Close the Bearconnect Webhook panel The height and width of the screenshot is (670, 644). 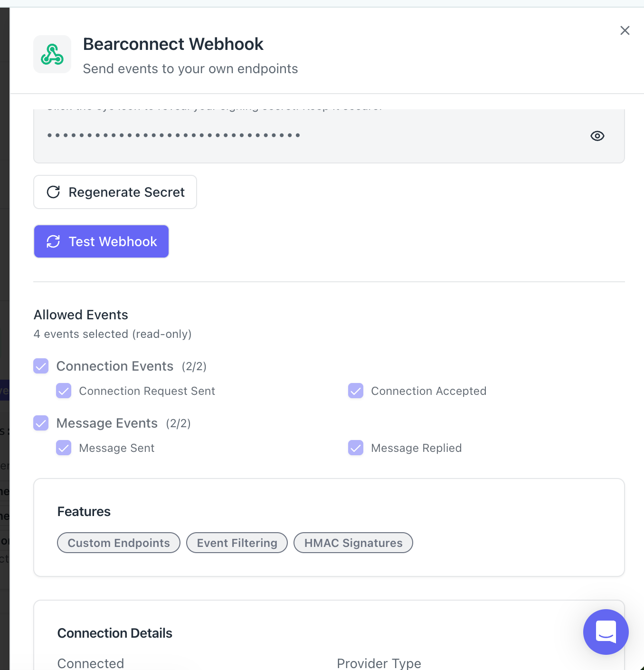tap(625, 31)
